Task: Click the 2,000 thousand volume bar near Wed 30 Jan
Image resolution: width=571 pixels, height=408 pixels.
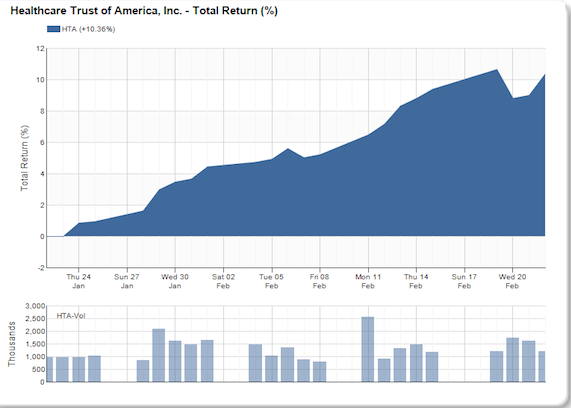Action: click(x=158, y=355)
